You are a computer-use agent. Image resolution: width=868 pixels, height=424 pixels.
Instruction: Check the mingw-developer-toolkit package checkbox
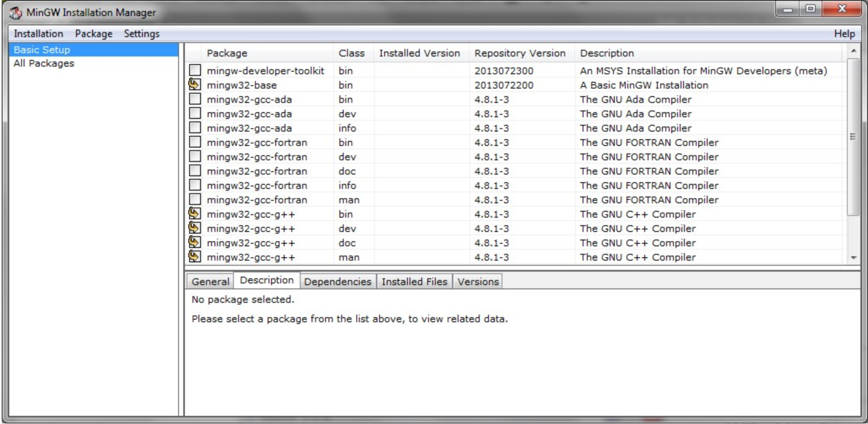tap(195, 71)
